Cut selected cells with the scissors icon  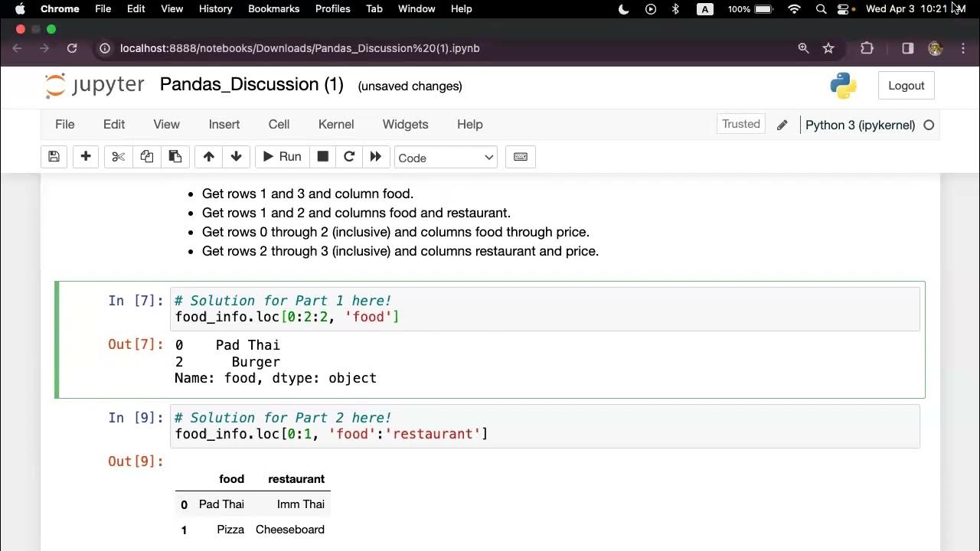pyautogui.click(x=118, y=157)
